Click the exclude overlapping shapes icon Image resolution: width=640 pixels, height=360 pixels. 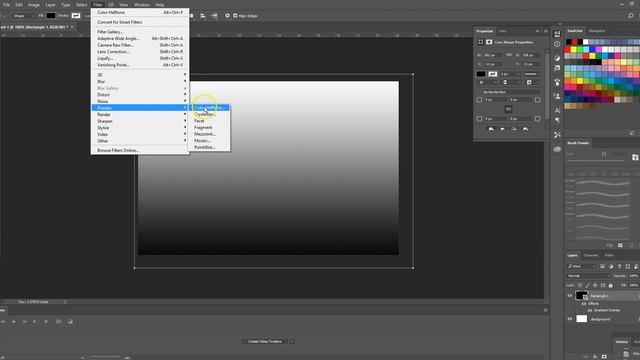coord(526,129)
